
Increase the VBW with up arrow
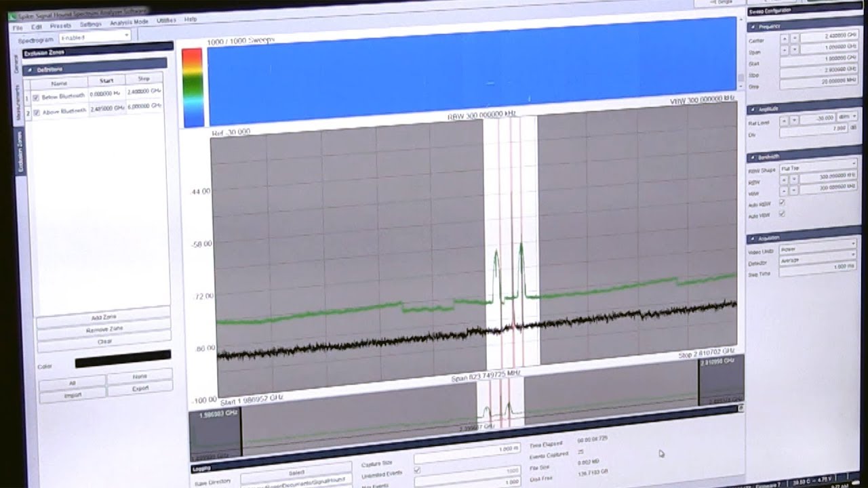[x=785, y=192]
